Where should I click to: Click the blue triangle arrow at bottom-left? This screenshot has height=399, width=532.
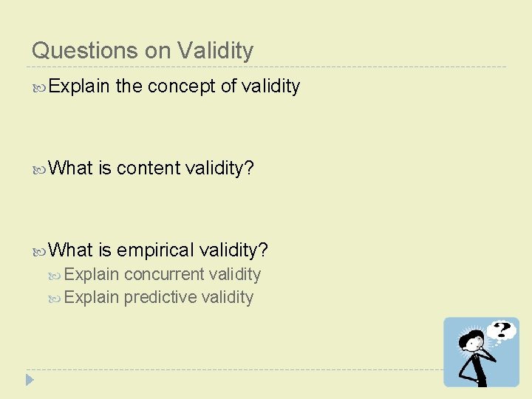[30, 381]
